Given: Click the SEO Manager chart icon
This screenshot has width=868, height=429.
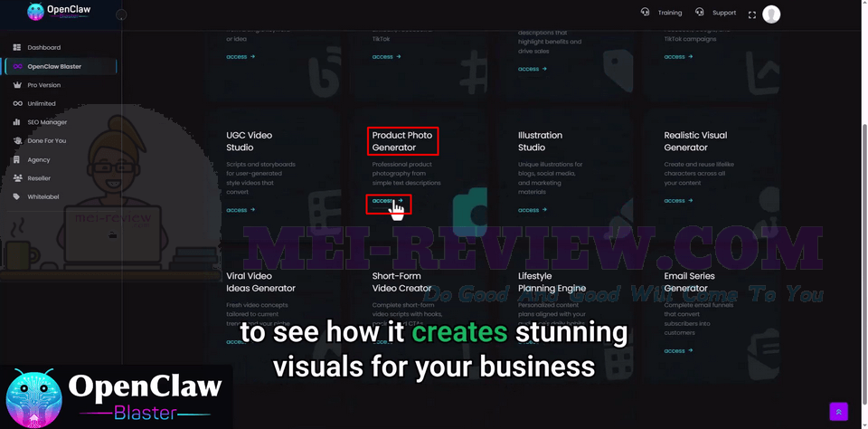Looking at the screenshot, I should point(16,122).
